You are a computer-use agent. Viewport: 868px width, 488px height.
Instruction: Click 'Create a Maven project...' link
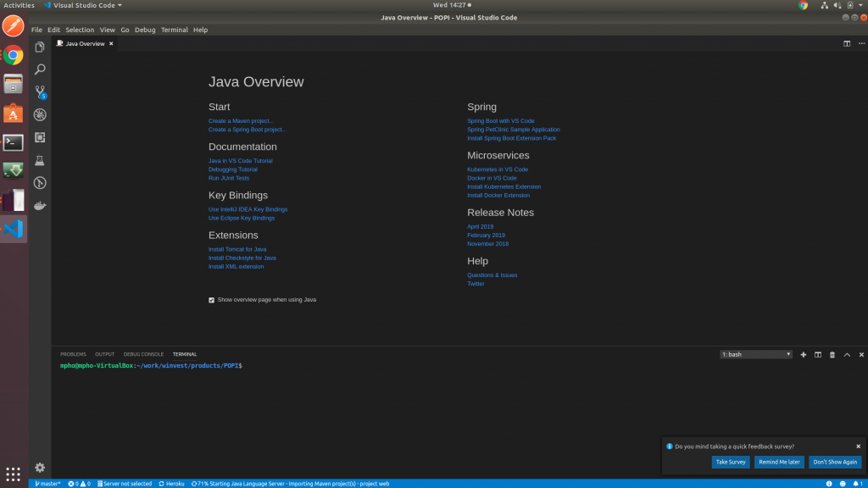241,121
